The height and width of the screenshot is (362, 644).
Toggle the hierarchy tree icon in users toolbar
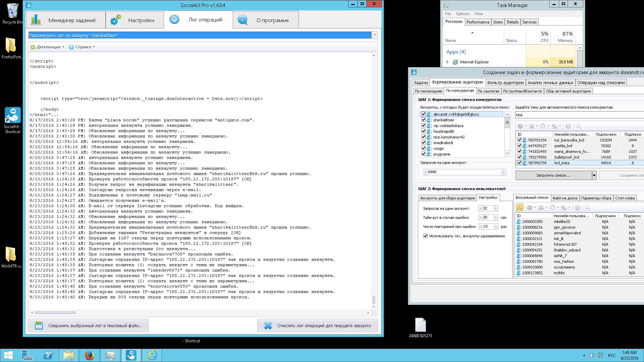[520, 207]
